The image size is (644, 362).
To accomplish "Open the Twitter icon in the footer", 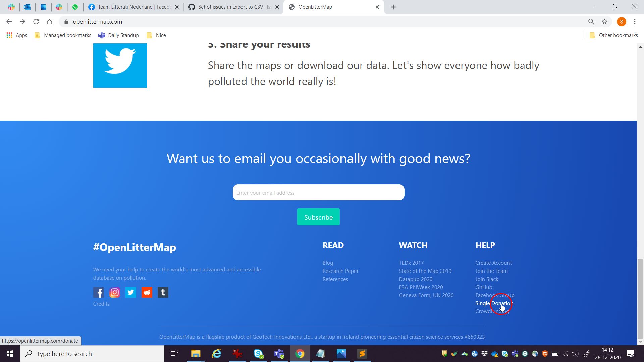I will click(130, 292).
